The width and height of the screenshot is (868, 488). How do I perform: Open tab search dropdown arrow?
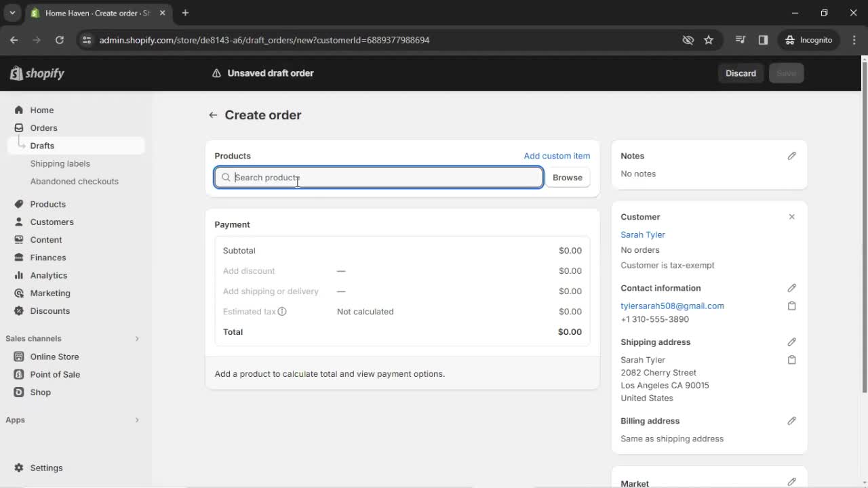click(12, 13)
